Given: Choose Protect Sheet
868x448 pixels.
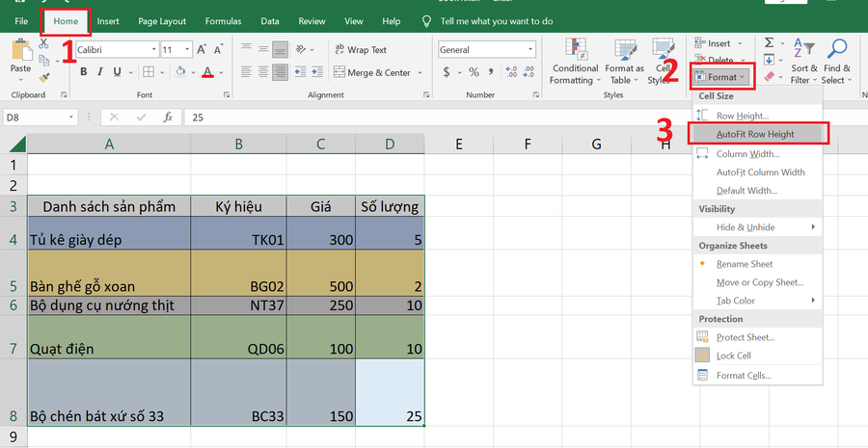Looking at the screenshot, I should 758,337.
